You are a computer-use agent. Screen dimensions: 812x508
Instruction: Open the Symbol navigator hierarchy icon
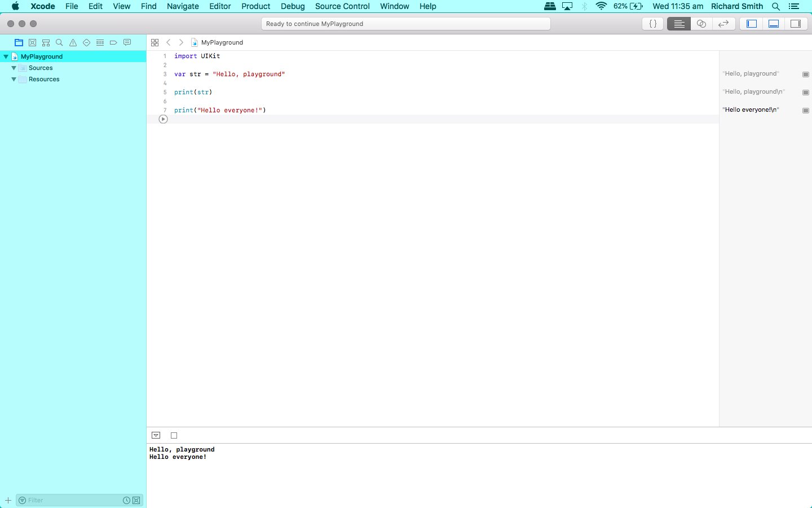click(x=46, y=42)
